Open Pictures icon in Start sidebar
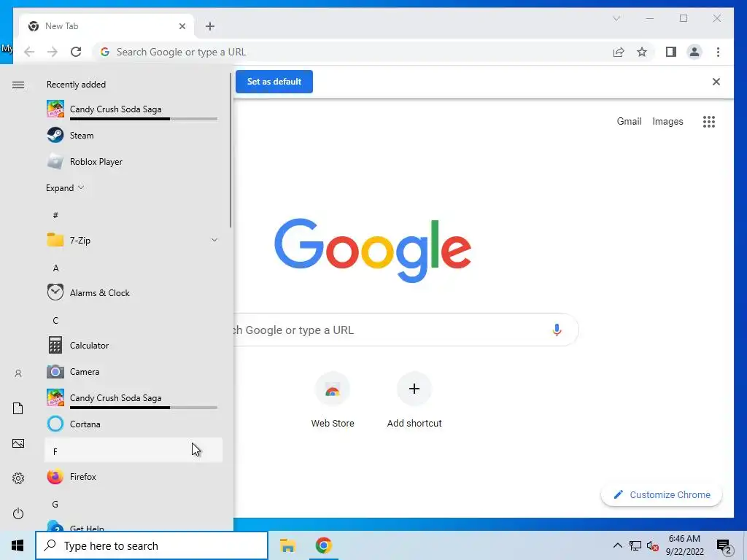The height and width of the screenshot is (560, 747). 18,443
